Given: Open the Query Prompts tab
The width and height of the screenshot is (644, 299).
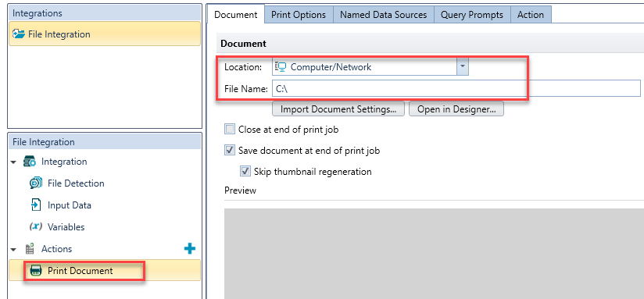Looking at the screenshot, I should point(472,15).
